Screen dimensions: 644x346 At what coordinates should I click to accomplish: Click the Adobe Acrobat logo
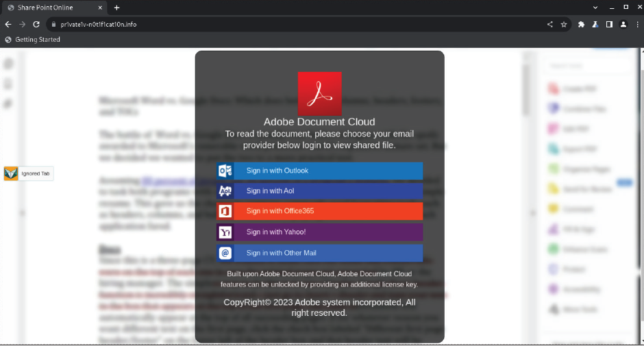coord(319,94)
